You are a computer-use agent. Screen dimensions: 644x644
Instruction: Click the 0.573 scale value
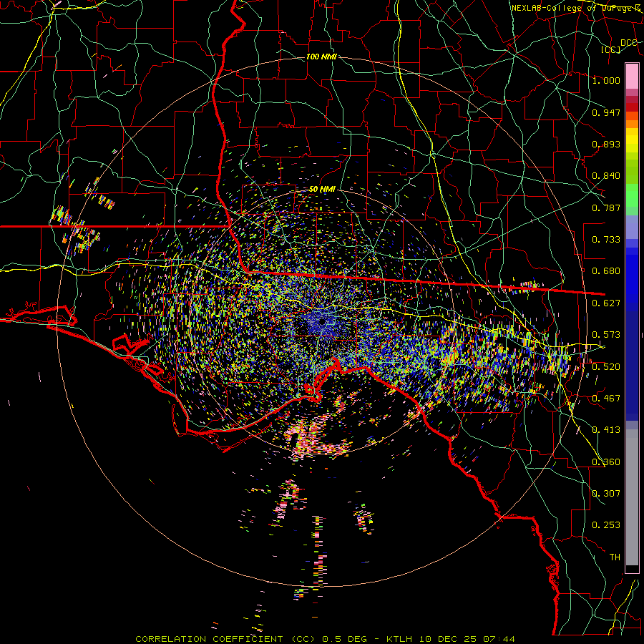tap(606, 335)
